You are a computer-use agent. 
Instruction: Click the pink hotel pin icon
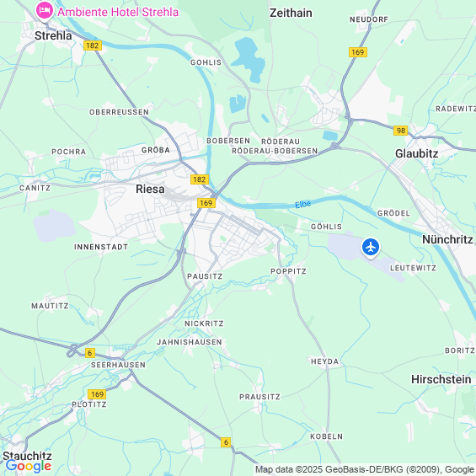[x=45, y=11]
